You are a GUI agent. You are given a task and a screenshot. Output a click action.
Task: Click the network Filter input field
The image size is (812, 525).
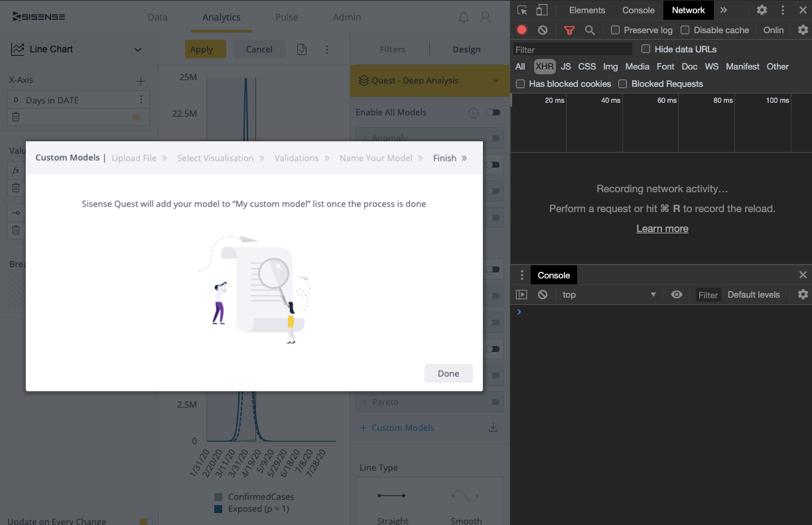[573, 49]
